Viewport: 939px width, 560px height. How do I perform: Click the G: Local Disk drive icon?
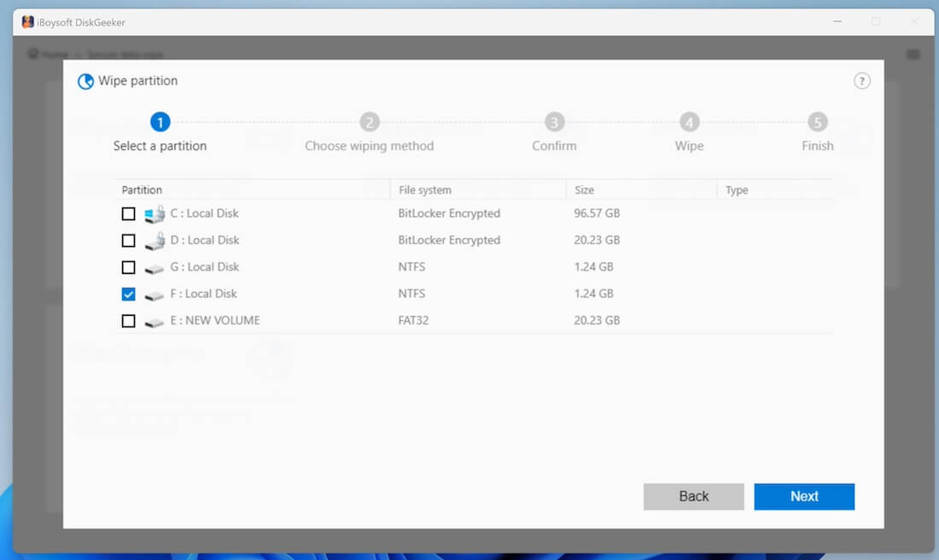[x=155, y=269]
